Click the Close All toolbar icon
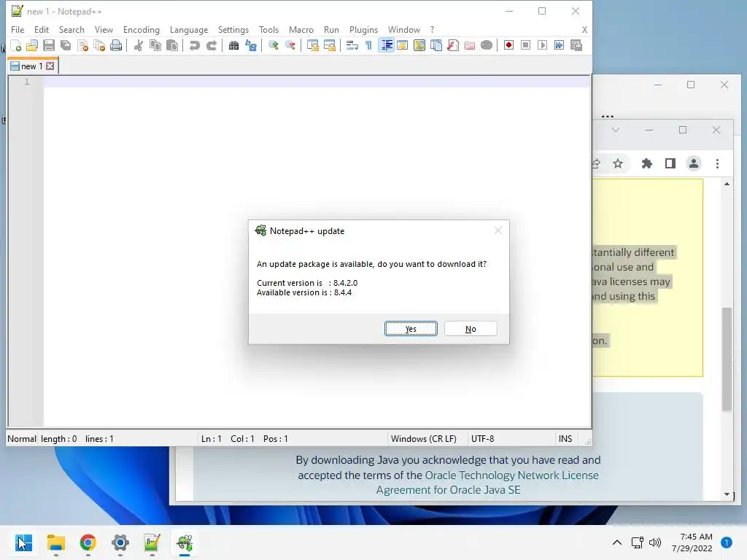Viewport: 747px width, 560px height. point(99,45)
